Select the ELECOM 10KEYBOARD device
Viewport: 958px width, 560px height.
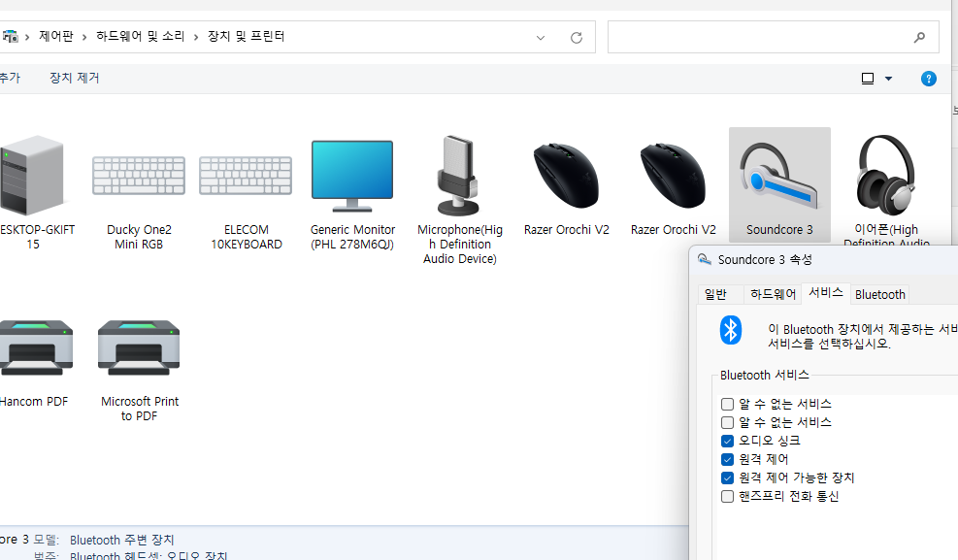point(246,176)
